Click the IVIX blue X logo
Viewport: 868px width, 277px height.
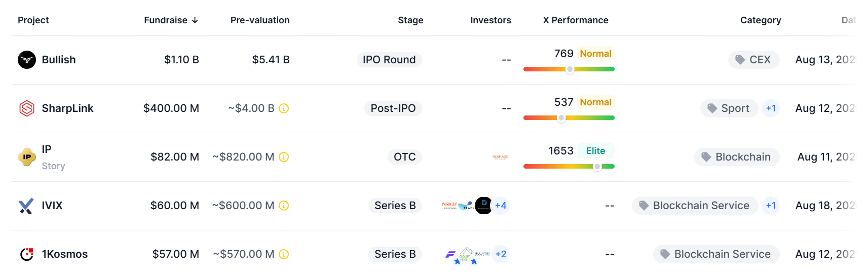pyautogui.click(x=26, y=206)
